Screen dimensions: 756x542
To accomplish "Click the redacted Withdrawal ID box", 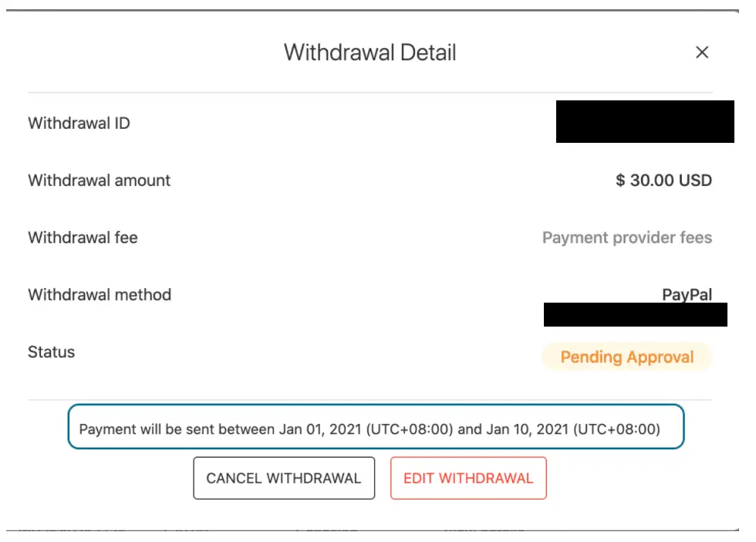I will click(645, 122).
